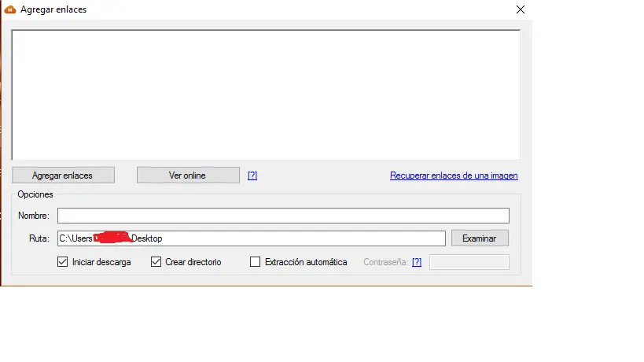Click Examinar to browse for folder

pos(480,238)
